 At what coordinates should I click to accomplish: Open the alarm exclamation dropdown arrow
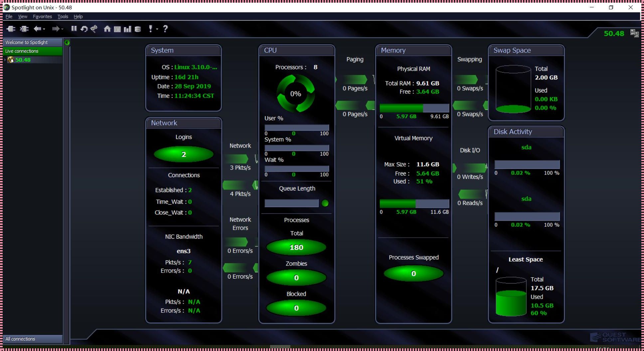(x=157, y=29)
